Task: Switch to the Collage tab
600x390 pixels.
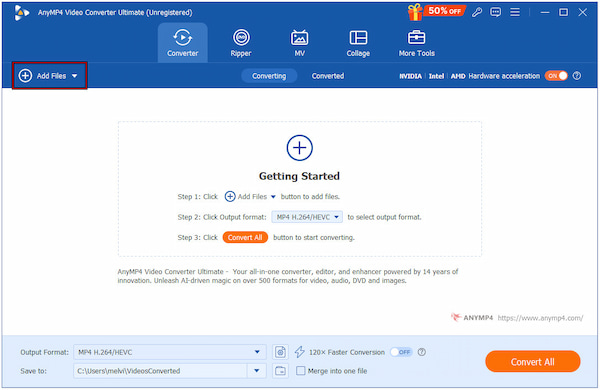Action: 358,42
